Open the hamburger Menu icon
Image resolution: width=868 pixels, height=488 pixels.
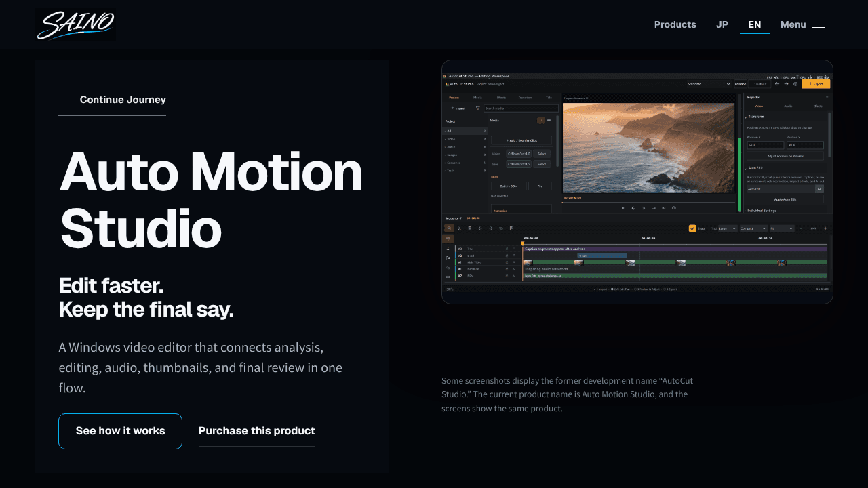pos(818,24)
